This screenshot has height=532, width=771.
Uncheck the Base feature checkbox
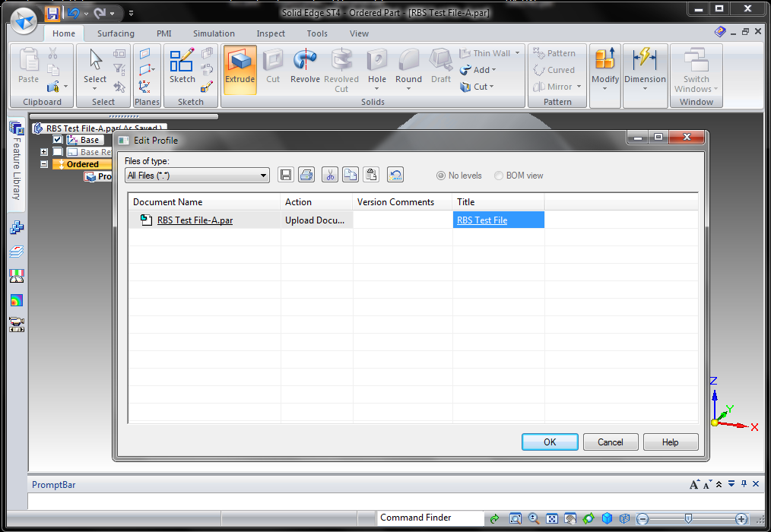point(58,140)
